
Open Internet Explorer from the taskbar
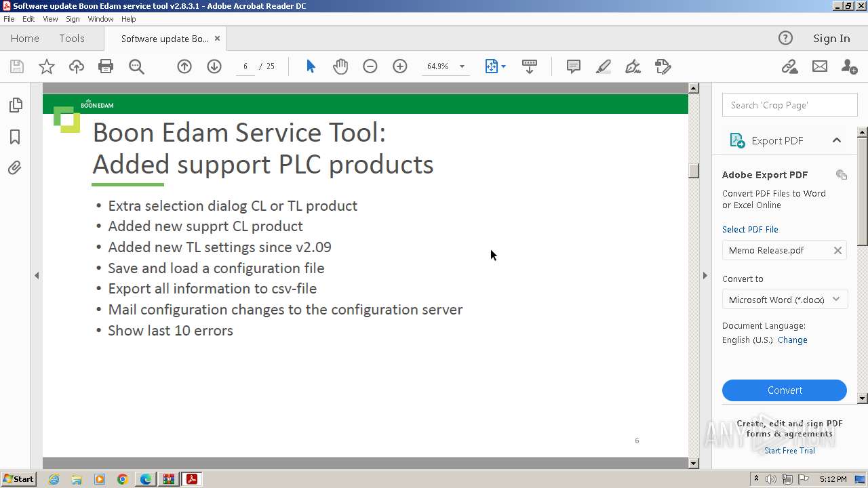coord(54,479)
